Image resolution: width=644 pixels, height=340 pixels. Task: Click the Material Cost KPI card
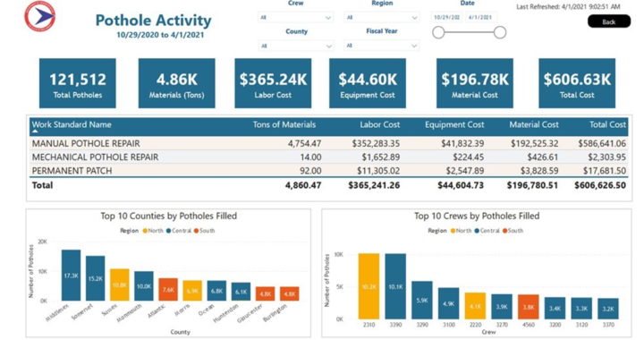click(475, 83)
